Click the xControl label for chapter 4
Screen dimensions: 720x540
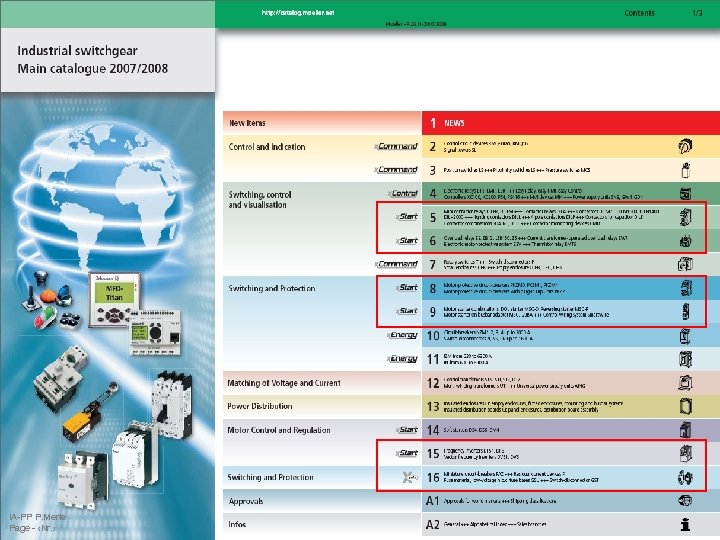click(403, 194)
